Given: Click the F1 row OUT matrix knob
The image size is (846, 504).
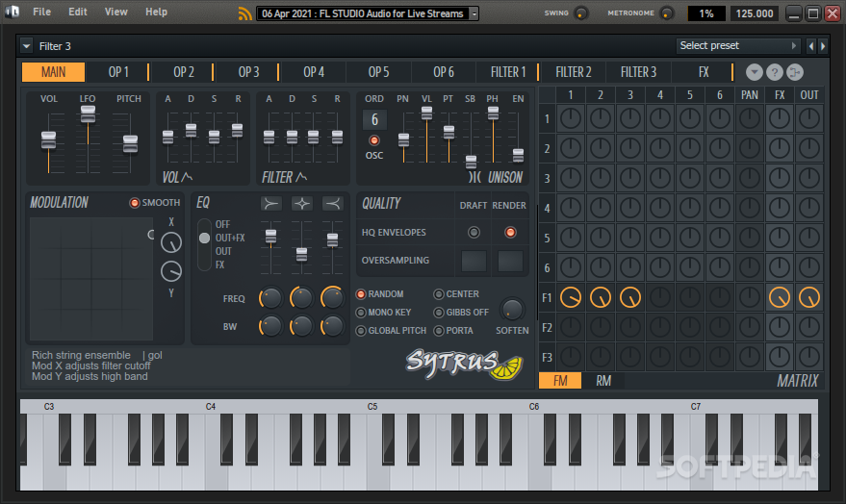Looking at the screenshot, I should coord(808,297).
